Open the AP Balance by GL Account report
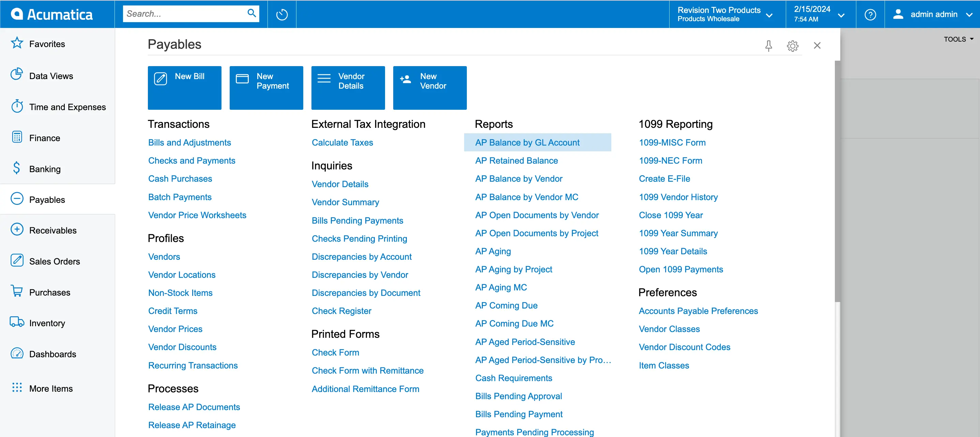Image resolution: width=980 pixels, height=437 pixels. point(528,142)
